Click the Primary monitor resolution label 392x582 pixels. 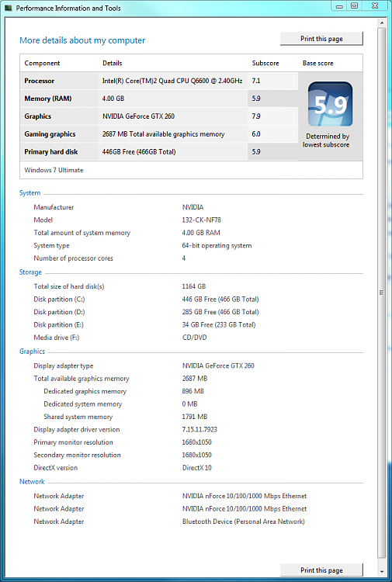pos(73,442)
